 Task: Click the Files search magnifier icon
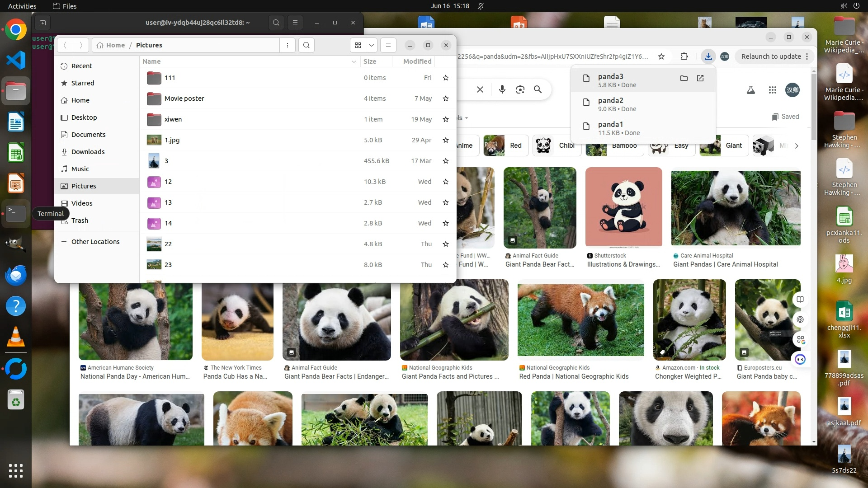pyautogui.click(x=306, y=45)
